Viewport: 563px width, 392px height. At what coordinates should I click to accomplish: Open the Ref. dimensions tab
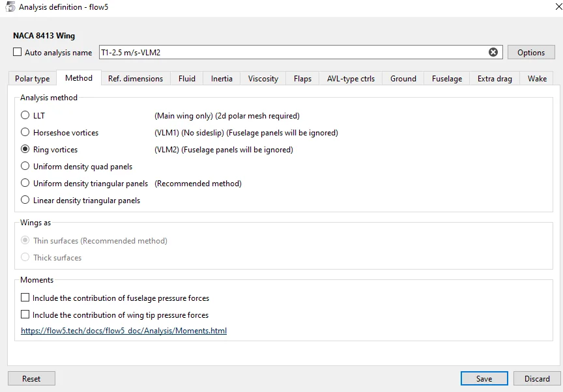(x=136, y=79)
